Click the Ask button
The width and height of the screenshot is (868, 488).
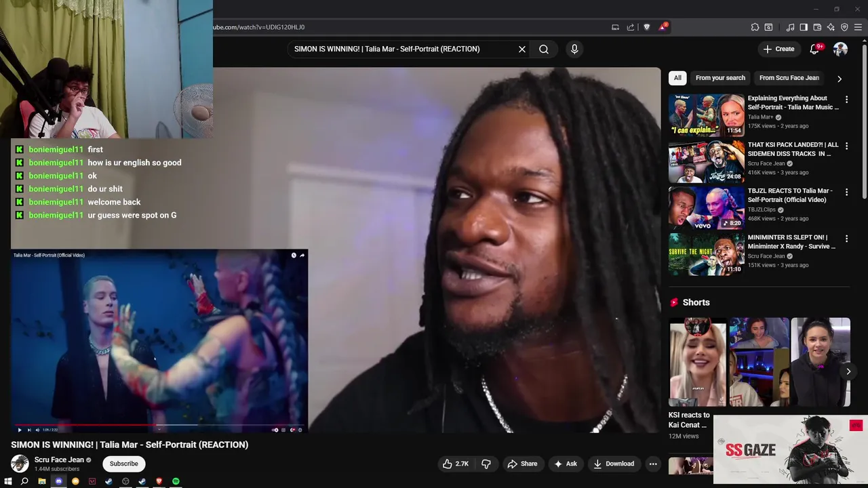[566, 464]
